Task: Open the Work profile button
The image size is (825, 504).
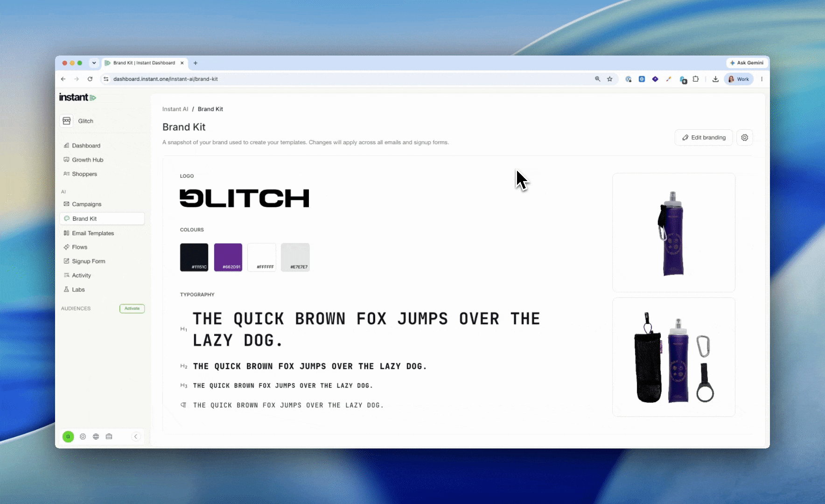Action: (739, 79)
